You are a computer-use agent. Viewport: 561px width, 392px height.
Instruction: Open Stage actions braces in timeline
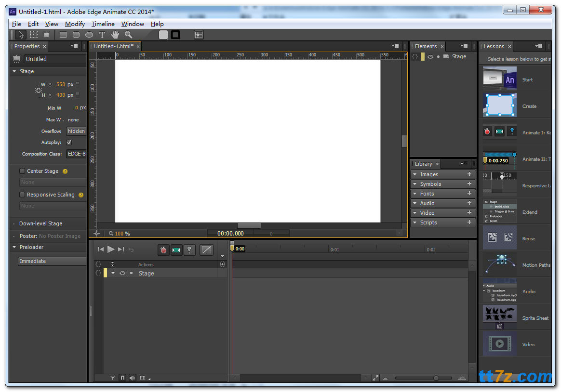[98, 273]
